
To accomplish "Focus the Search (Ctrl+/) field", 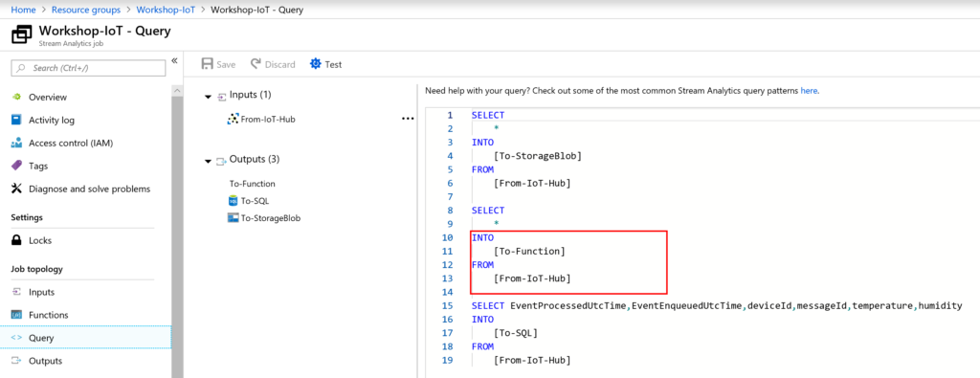I will coord(89,68).
